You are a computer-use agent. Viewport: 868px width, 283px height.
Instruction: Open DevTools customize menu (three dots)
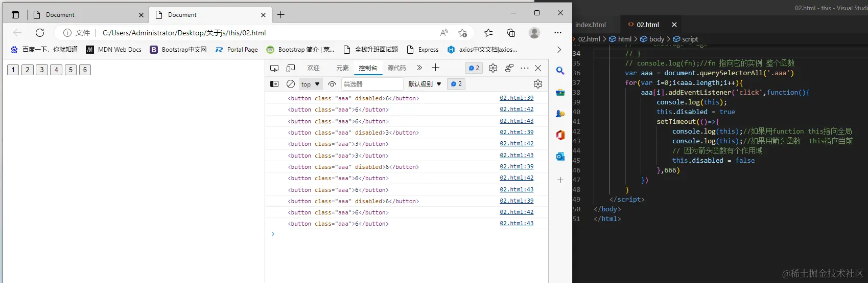coord(525,68)
